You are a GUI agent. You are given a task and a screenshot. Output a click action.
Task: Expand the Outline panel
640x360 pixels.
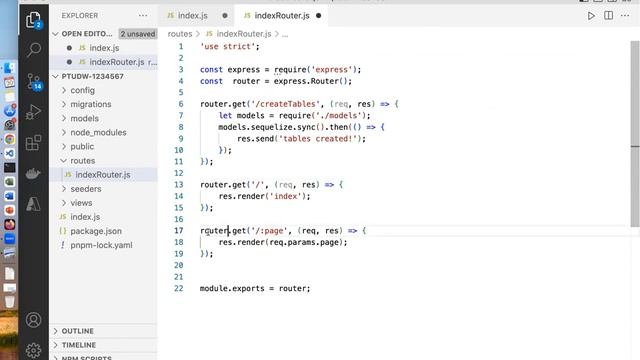click(x=78, y=331)
